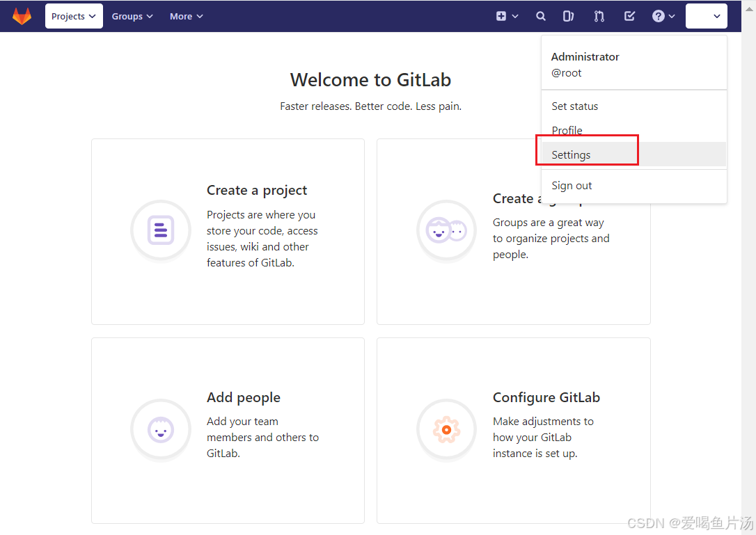Click the Create a project document icon

pos(161,230)
